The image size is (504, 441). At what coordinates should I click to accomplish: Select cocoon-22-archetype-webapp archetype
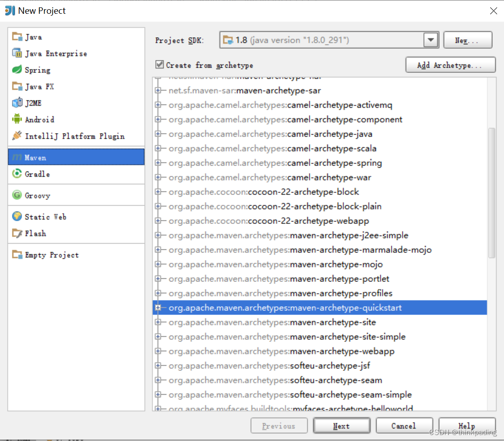tap(320, 221)
